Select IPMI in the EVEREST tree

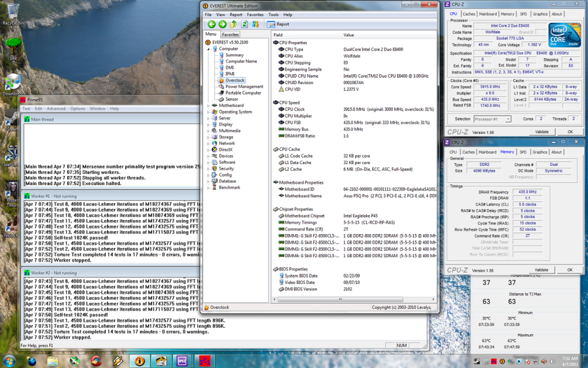230,74
